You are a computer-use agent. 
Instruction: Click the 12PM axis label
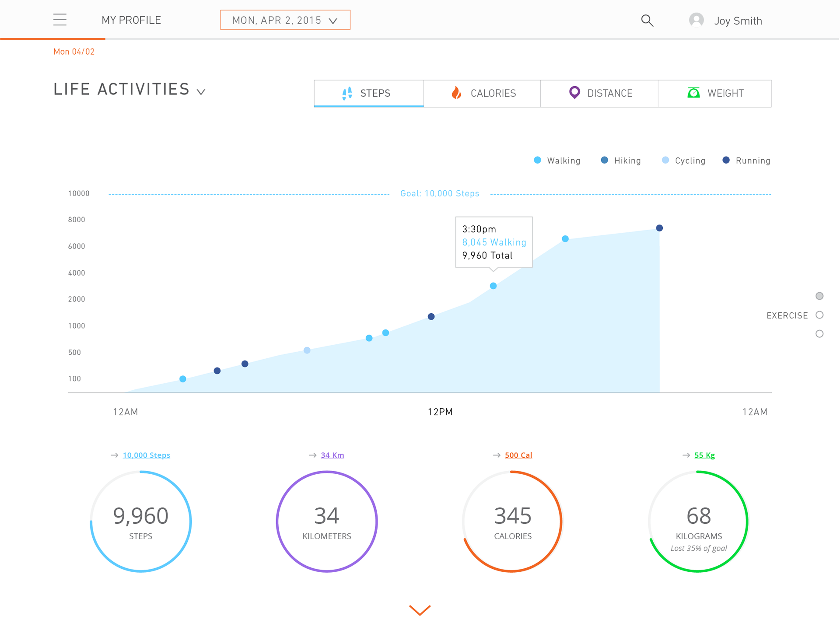440,412
